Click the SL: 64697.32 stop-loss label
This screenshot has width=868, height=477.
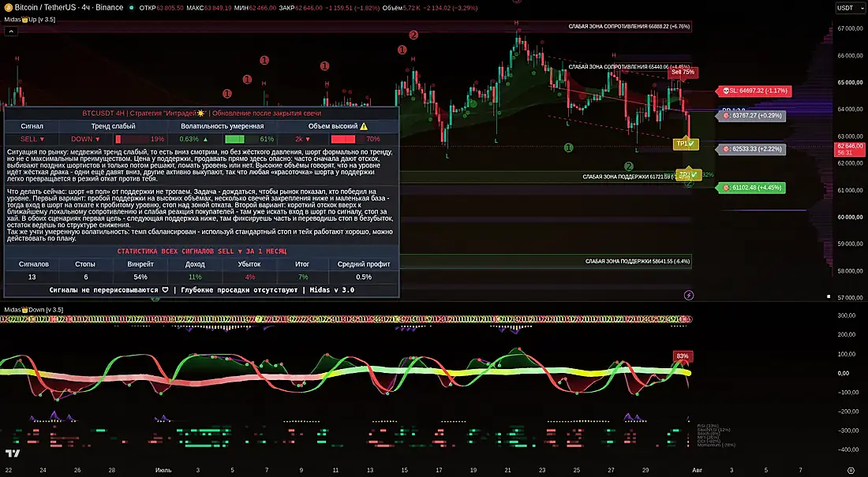[754, 91]
